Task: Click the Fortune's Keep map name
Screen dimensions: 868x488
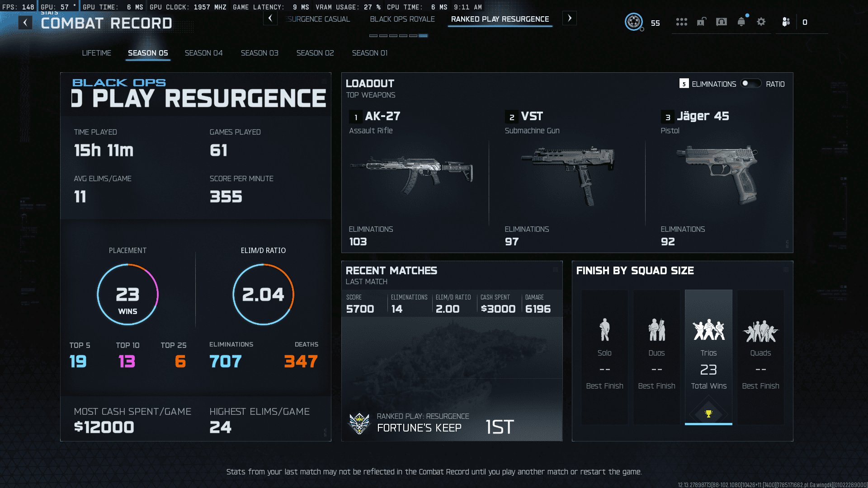Action: pyautogui.click(x=419, y=427)
